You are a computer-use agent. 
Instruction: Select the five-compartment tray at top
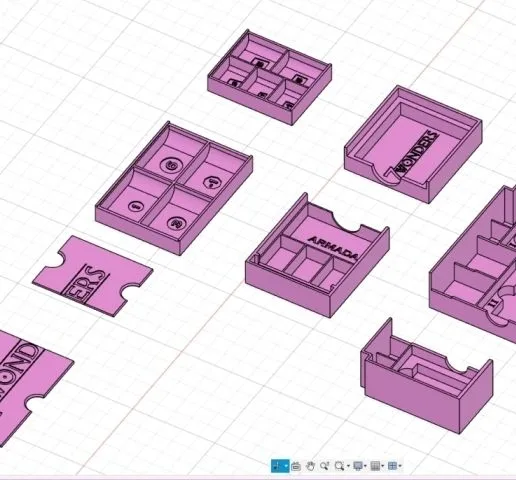tap(269, 77)
